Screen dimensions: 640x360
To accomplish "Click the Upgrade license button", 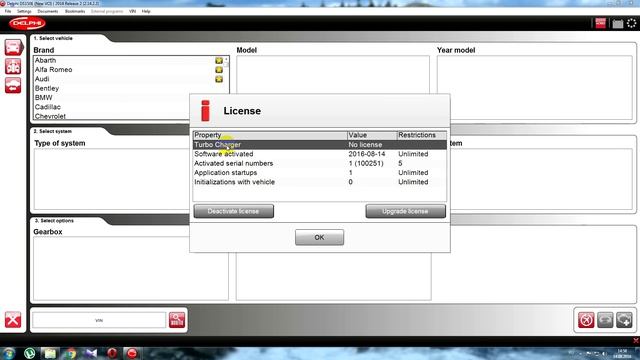I will pyautogui.click(x=405, y=211).
